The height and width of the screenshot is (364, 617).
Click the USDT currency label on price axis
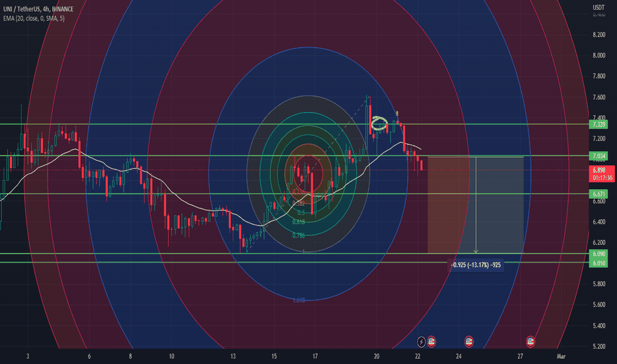point(598,7)
